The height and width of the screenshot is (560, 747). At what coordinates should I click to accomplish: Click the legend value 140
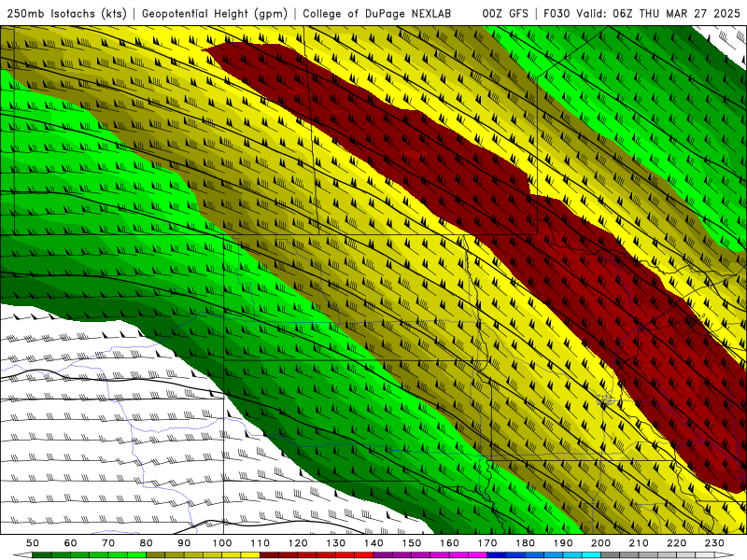pyautogui.click(x=373, y=543)
